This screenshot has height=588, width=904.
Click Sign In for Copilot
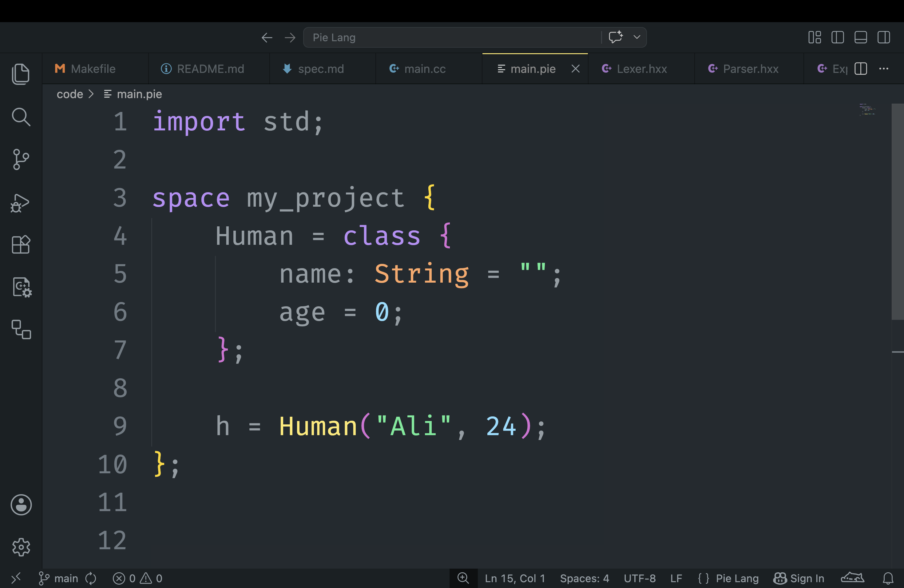[x=799, y=578]
